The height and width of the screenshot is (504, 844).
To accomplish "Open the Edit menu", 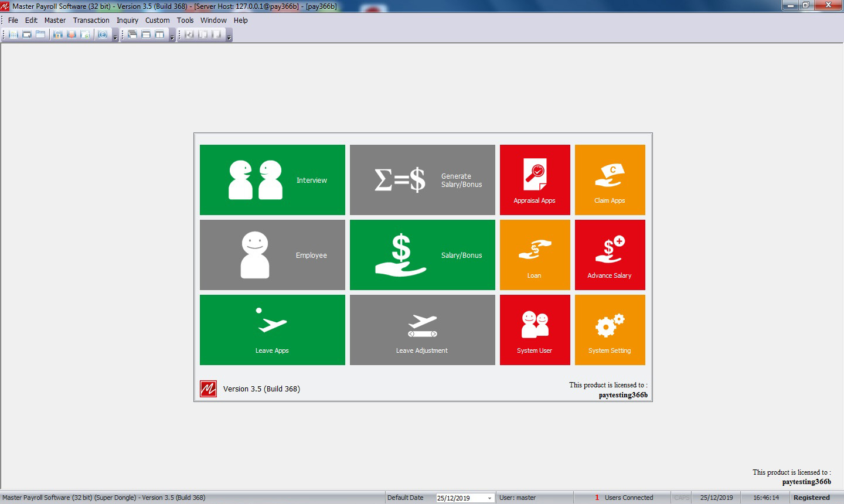I will pos(31,20).
